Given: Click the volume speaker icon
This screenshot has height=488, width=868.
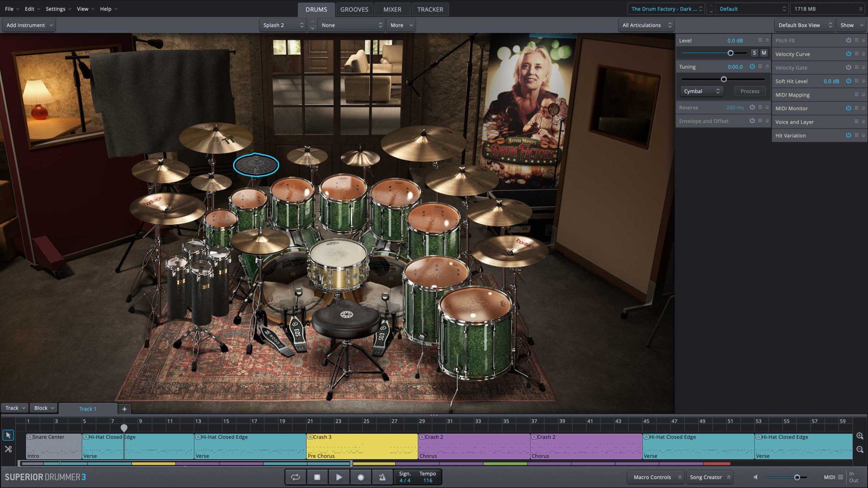Looking at the screenshot, I should pyautogui.click(x=755, y=477).
